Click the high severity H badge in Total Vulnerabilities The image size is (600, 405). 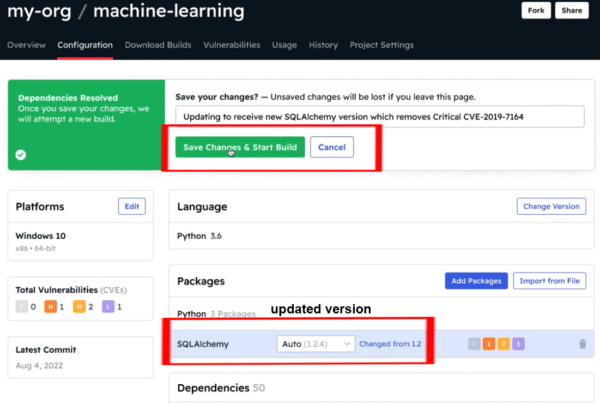click(50, 307)
